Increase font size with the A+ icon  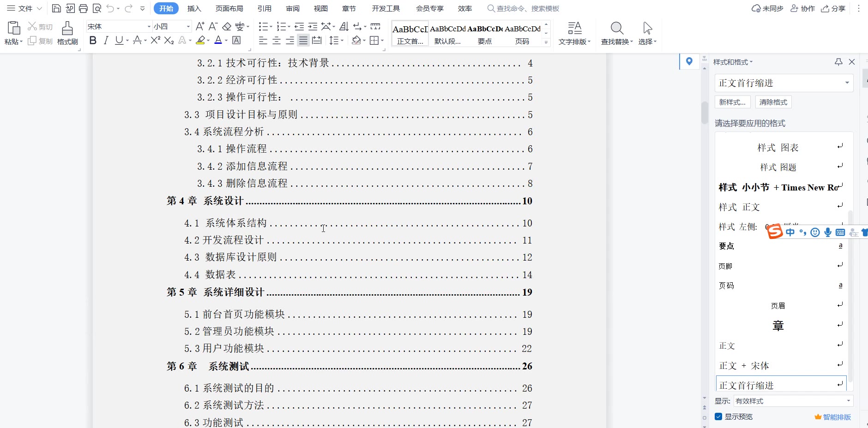pos(200,26)
